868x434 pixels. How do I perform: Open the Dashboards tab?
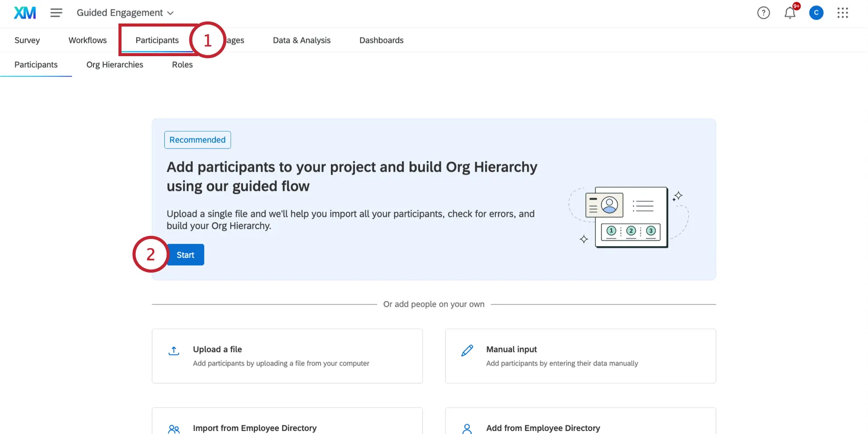(x=381, y=40)
